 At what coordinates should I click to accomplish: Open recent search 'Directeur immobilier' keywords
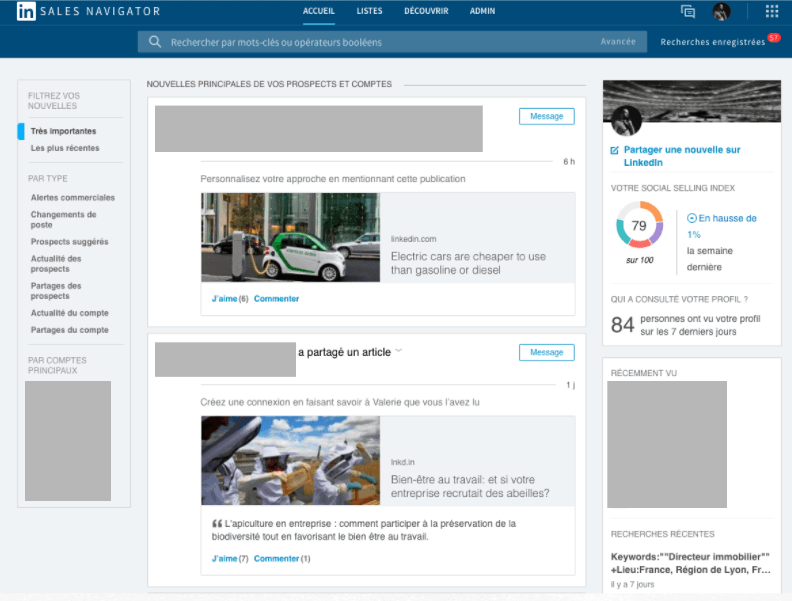(690, 563)
